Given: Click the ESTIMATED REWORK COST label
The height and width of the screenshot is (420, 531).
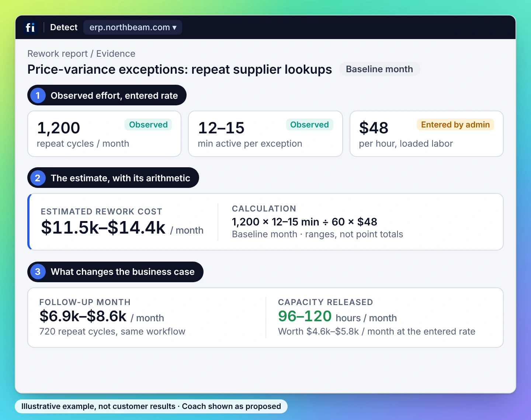Looking at the screenshot, I should [102, 211].
